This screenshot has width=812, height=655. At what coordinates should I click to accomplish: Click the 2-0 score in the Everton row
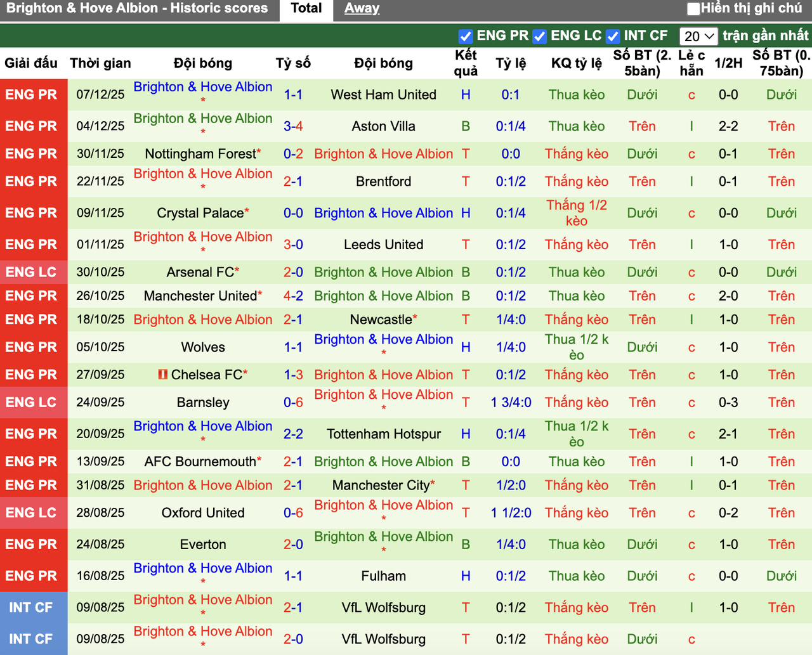click(293, 544)
